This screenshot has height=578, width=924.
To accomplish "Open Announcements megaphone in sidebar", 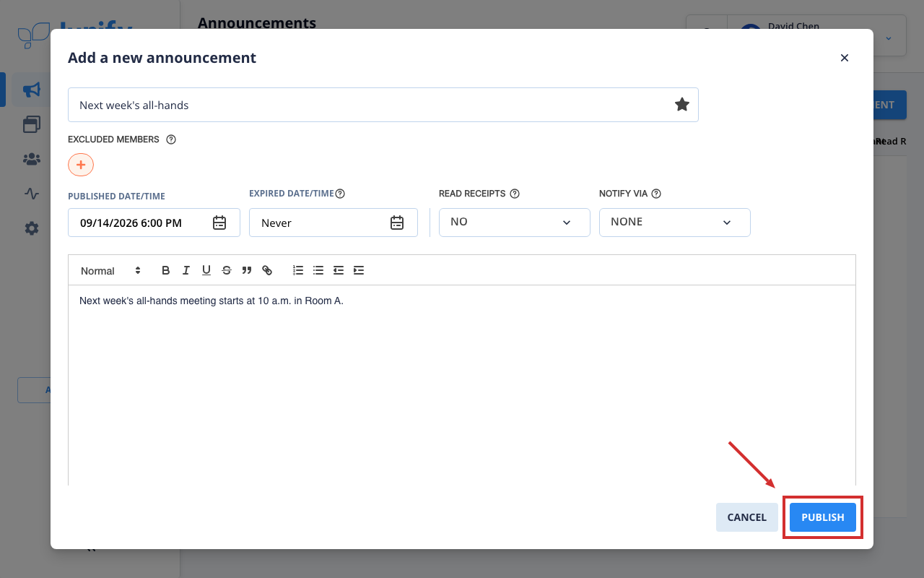I will coord(32,90).
